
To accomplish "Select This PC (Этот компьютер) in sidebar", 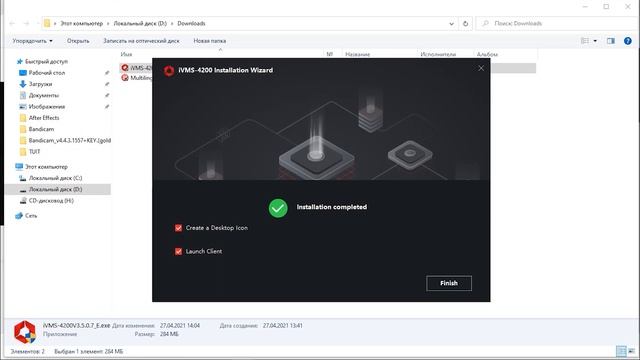I will (x=46, y=167).
